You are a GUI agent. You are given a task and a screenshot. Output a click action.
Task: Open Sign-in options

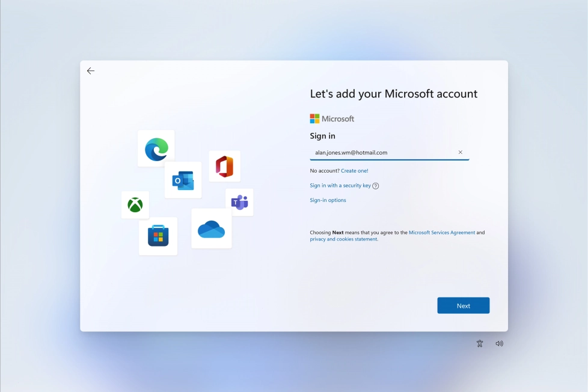coord(328,200)
